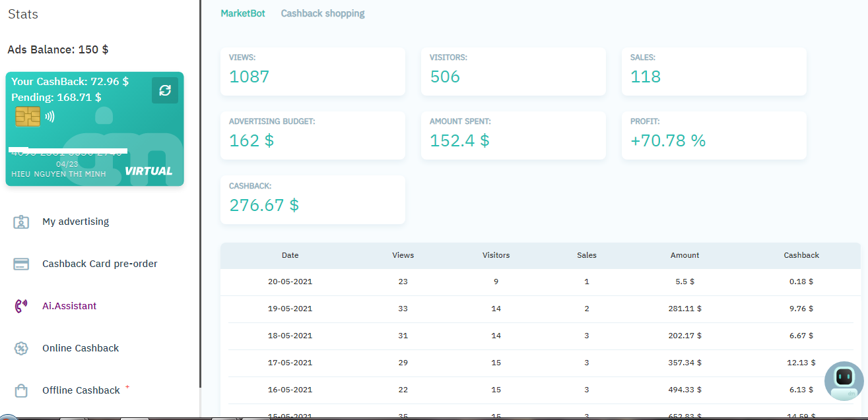Viewport: 868px width, 420px height.
Task: Click the Views stat card
Action: 313,71
